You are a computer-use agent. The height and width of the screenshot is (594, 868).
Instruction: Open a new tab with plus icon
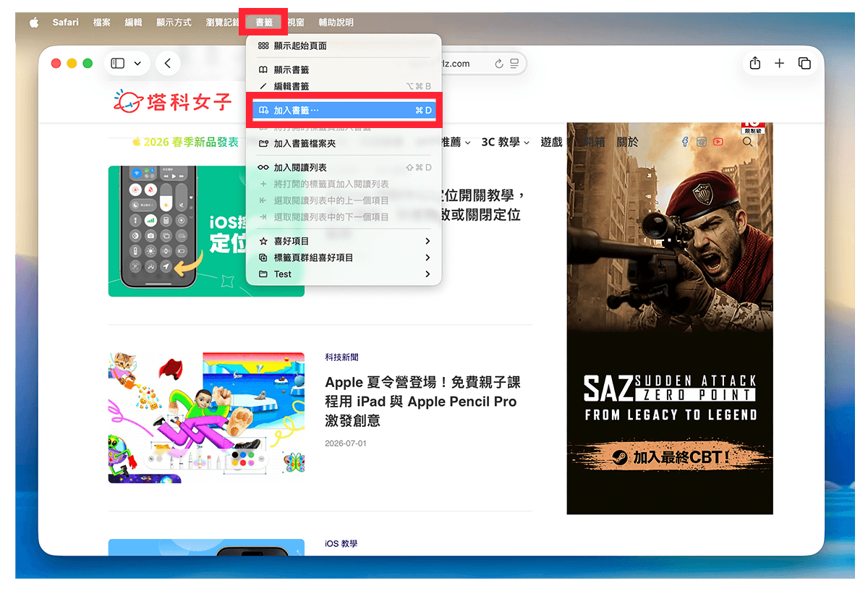tap(780, 64)
